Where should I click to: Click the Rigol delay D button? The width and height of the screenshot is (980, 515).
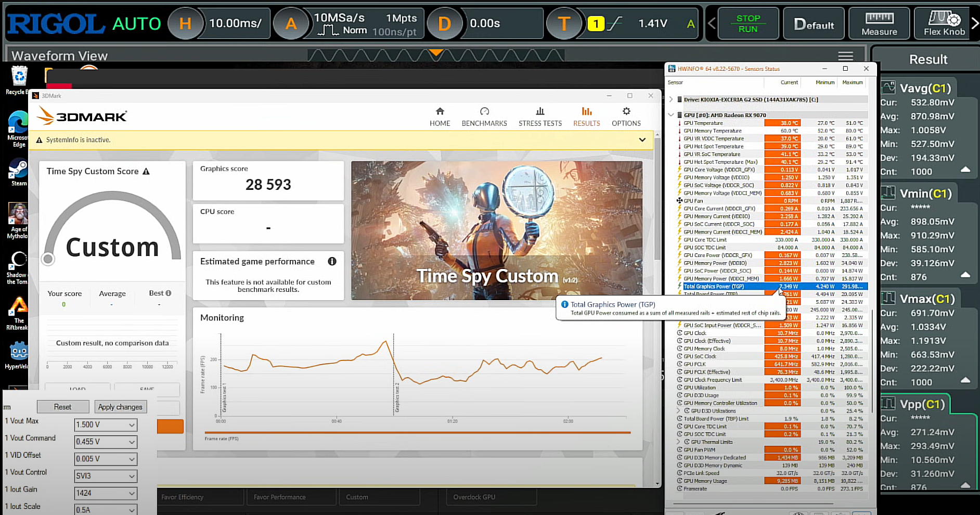point(444,23)
